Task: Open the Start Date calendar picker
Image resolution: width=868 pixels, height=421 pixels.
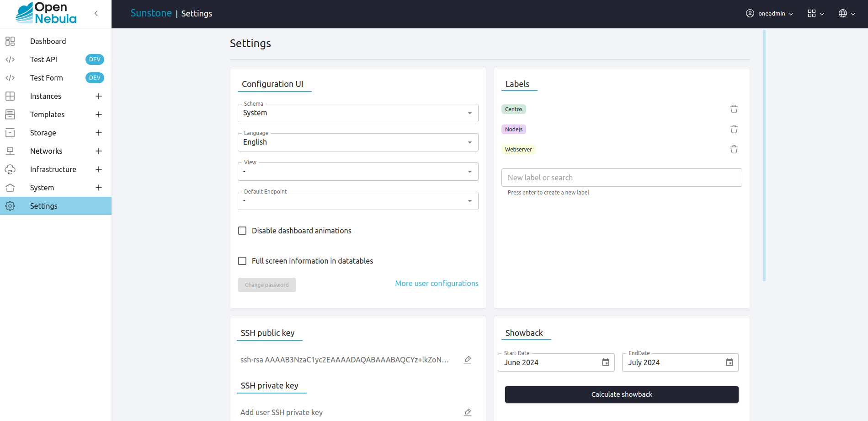Action: tap(606, 362)
